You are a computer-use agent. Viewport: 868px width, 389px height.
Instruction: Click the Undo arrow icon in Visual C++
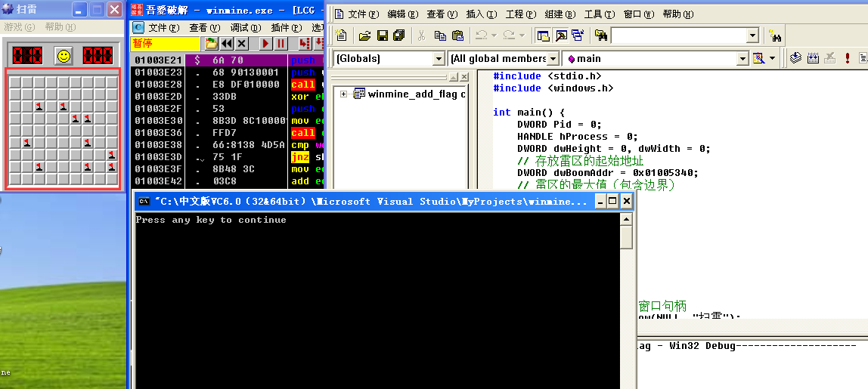pyautogui.click(x=481, y=36)
